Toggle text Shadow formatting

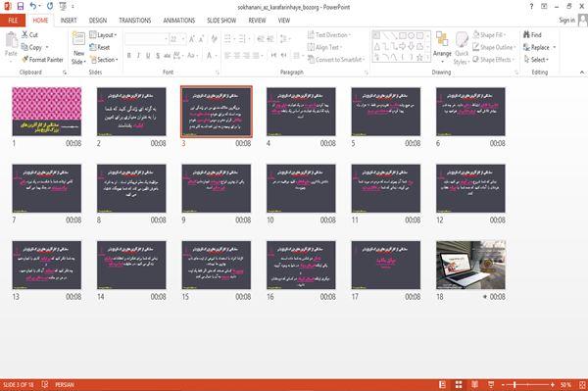click(x=158, y=56)
